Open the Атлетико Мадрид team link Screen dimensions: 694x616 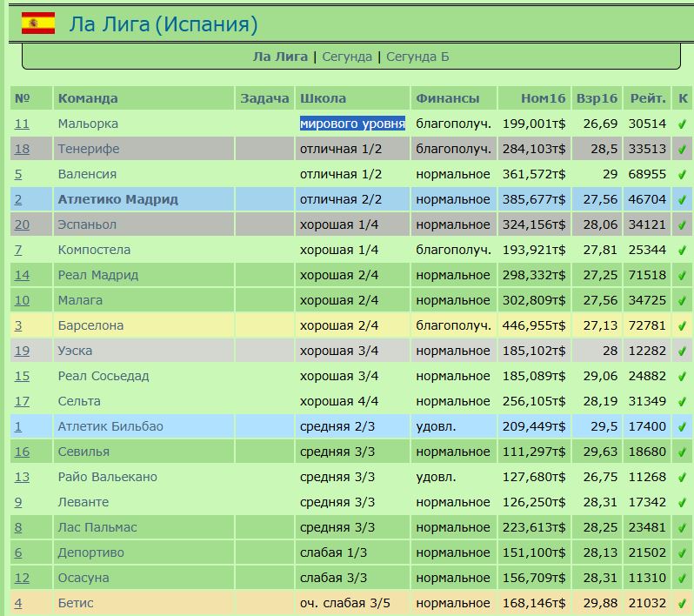pyautogui.click(x=117, y=200)
